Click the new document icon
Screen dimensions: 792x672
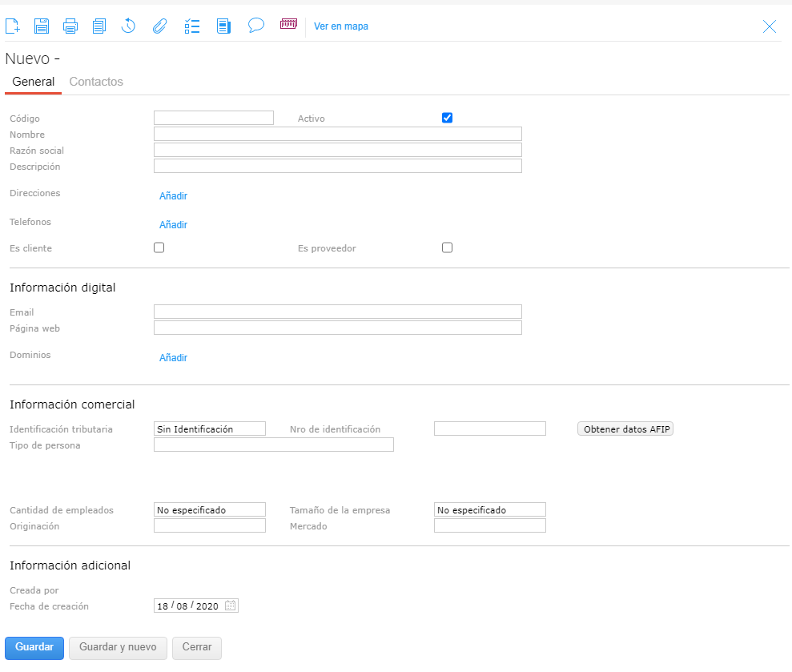point(13,26)
